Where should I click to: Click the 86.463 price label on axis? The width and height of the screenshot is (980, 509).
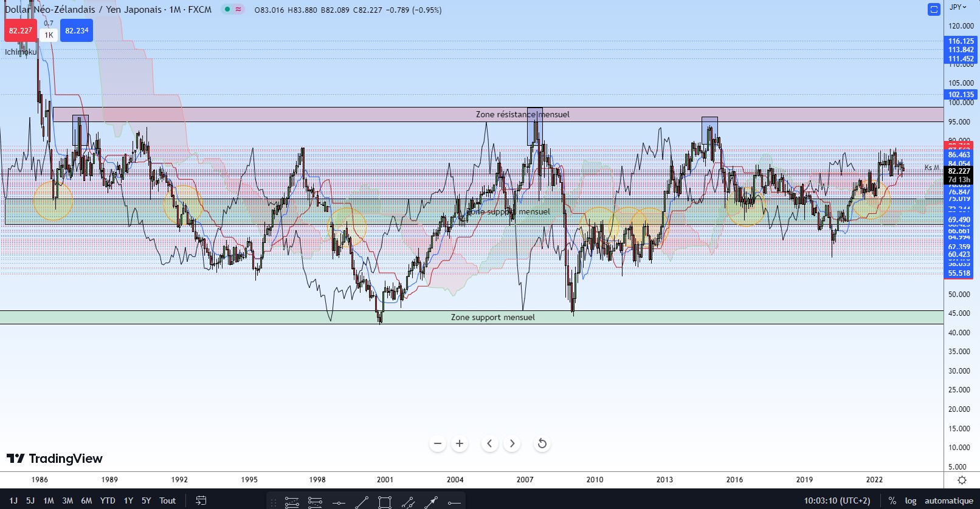959,155
